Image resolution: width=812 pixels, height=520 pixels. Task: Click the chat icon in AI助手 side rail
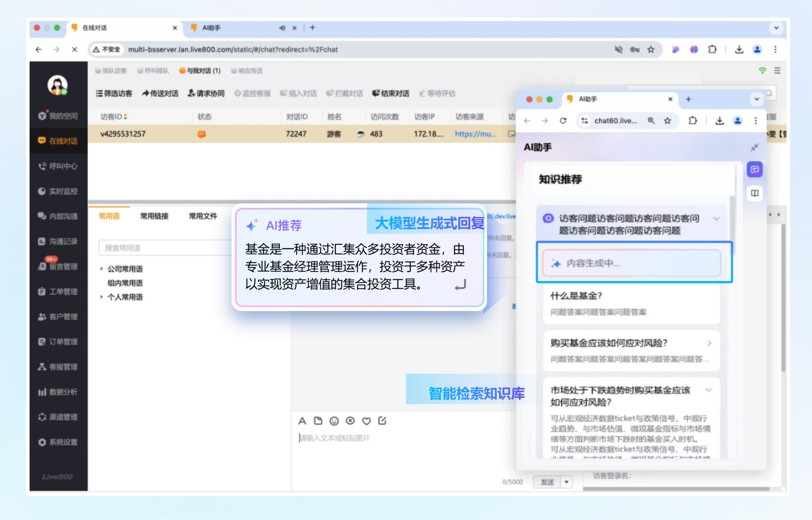click(755, 169)
